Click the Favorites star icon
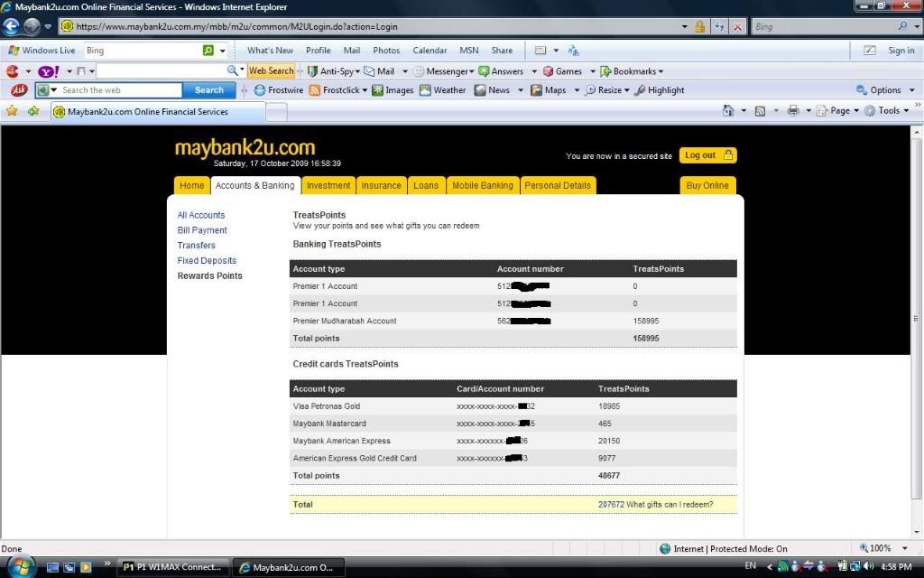The width and height of the screenshot is (924, 578). 12,111
